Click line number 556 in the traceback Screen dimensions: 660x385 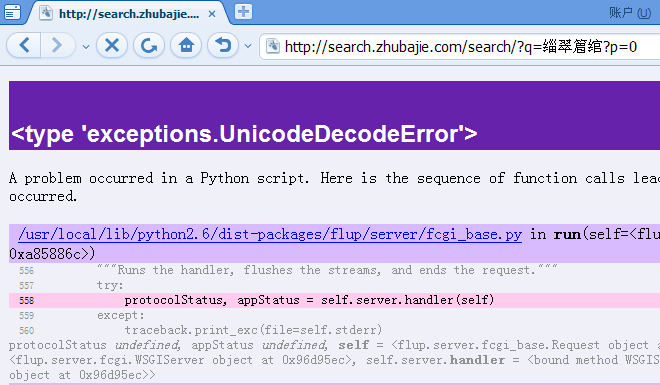coord(26,271)
